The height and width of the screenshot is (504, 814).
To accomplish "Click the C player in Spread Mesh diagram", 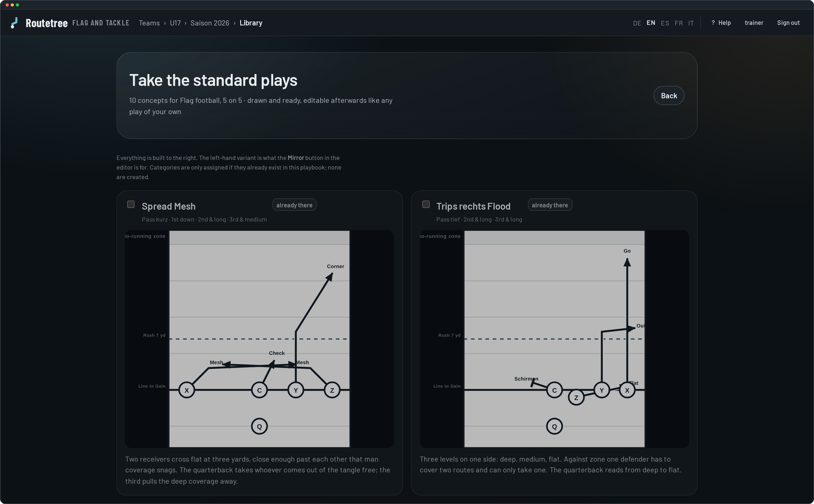I will (259, 390).
